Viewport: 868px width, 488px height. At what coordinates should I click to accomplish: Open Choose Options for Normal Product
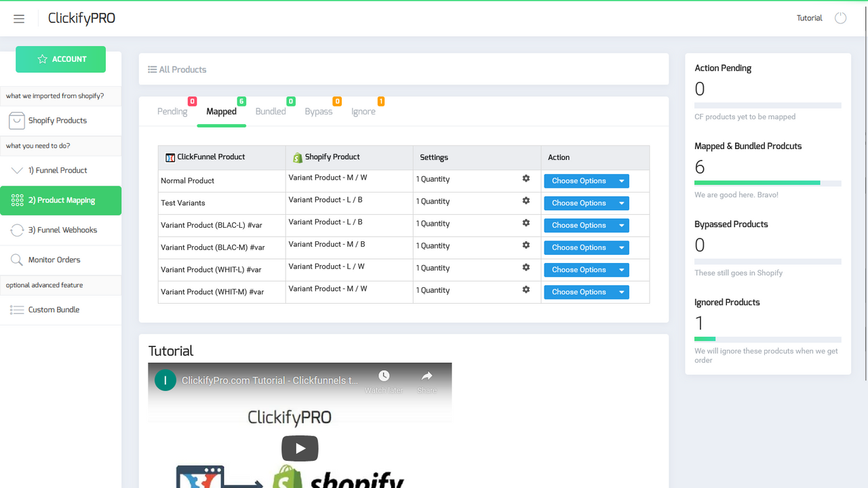point(586,180)
